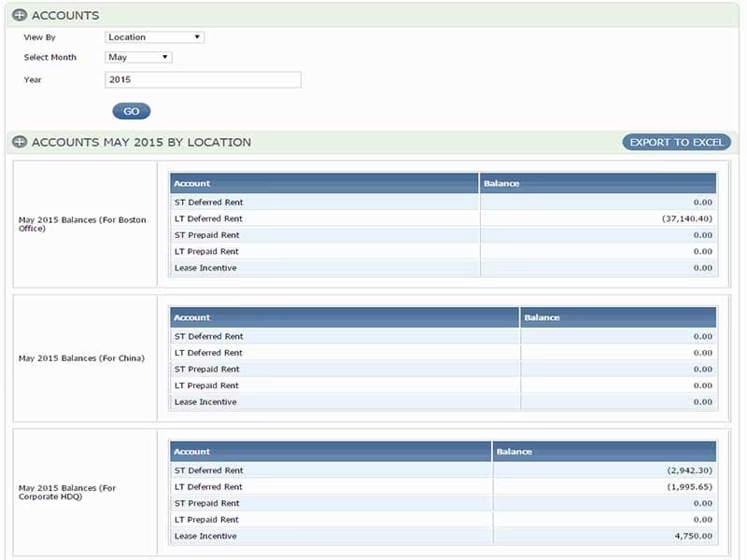The width and height of the screenshot is (747, 560).
Task: Select LT Deferred Rent row in the Boston Office table
Action: tap(443, 218)
